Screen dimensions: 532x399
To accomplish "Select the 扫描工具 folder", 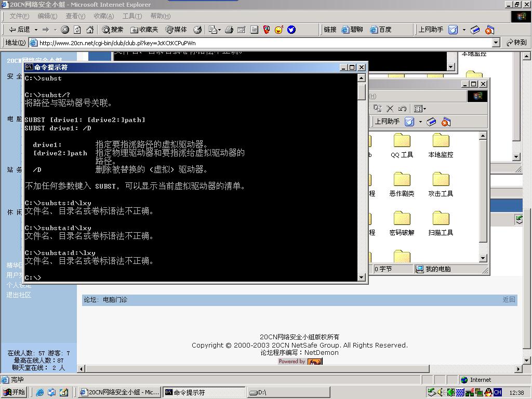I will (441, 224).
